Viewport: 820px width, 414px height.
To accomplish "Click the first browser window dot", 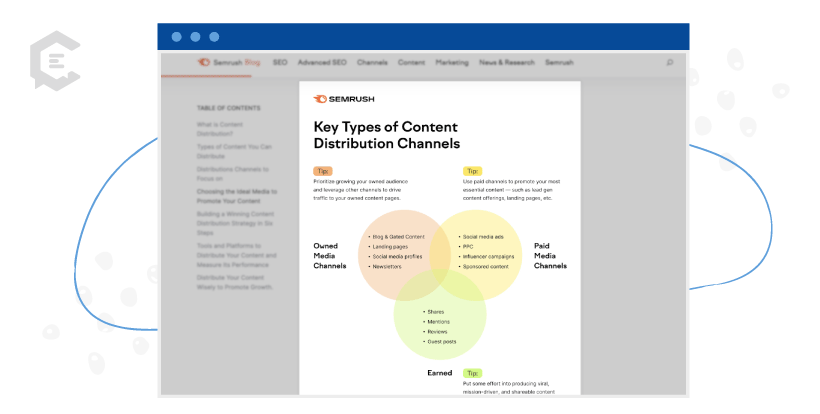I will pos(177,37).
